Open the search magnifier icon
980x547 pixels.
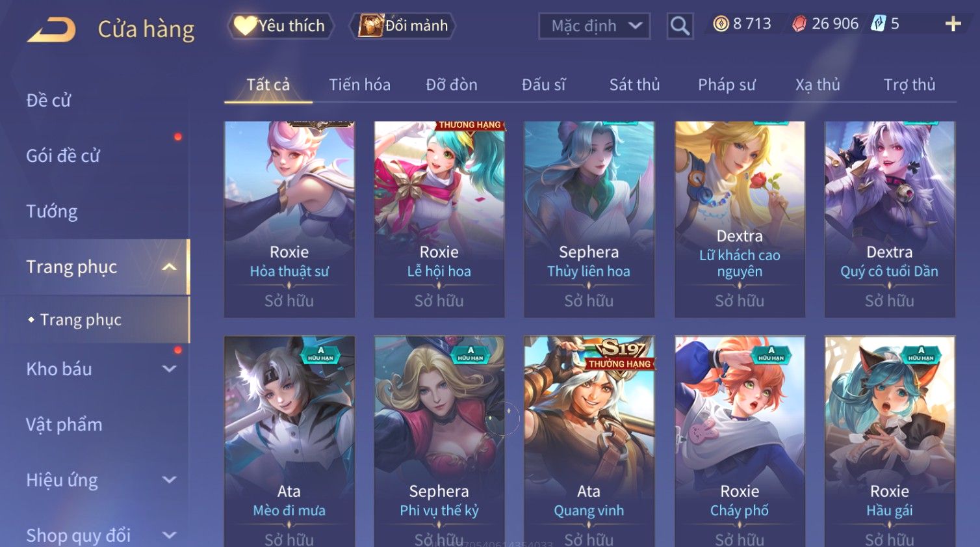[x=680, y=26]
